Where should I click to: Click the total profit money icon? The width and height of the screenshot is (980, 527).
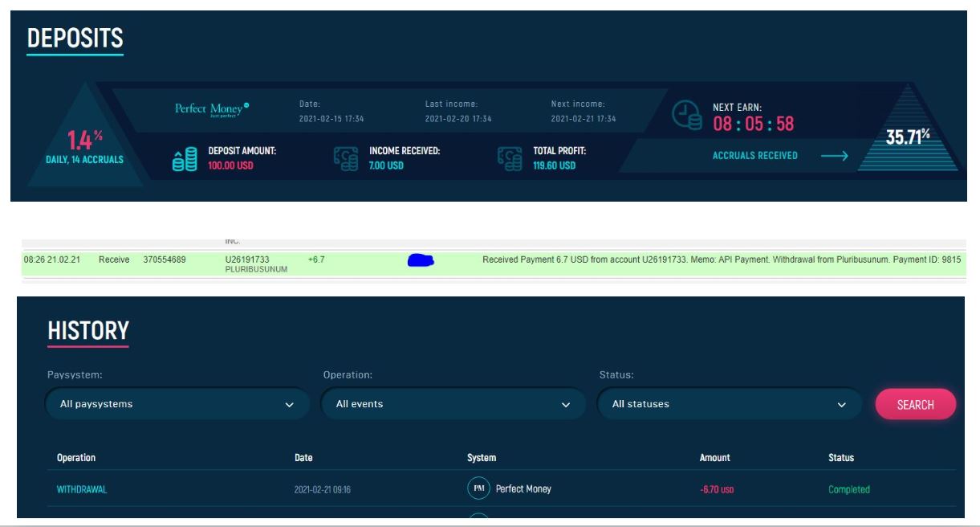[x=510, y=158]
